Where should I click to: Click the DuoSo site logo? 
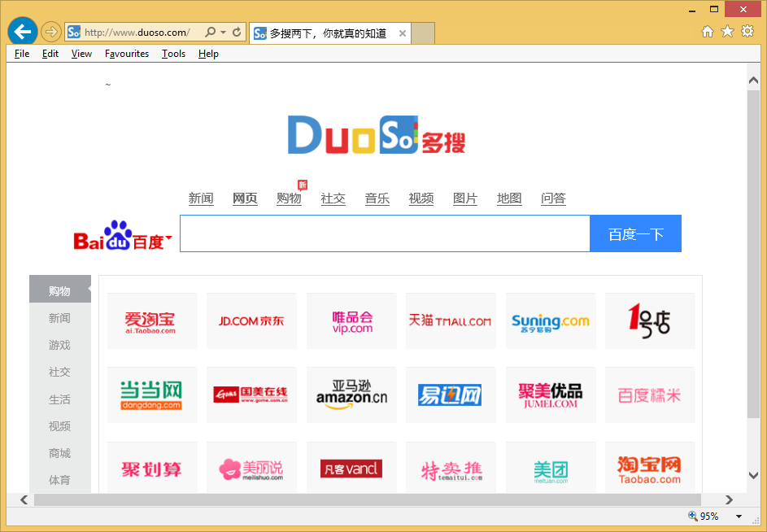[377, 135]
